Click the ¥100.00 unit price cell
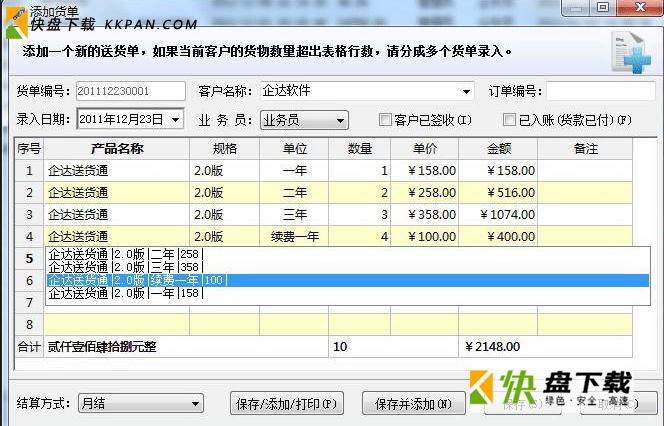 tap(424, 236)
